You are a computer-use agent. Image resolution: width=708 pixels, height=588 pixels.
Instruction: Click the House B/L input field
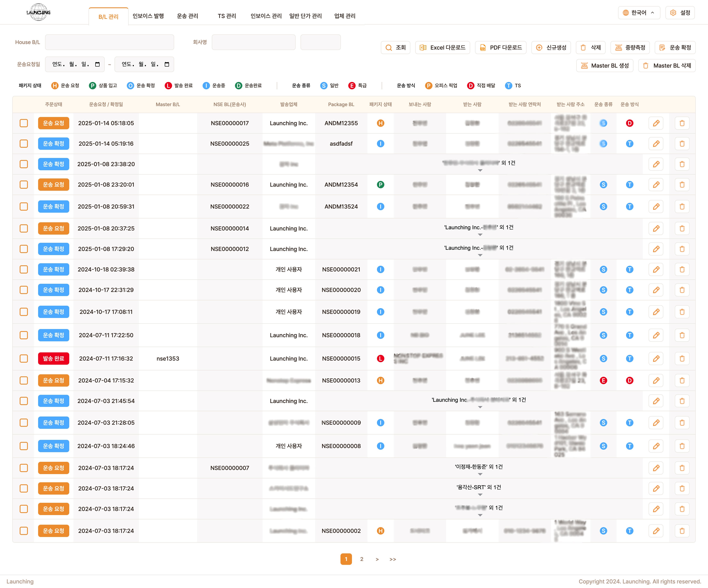(110, 42)
